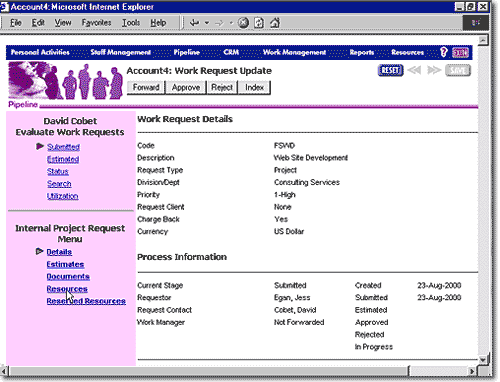500x382 pixels.
Task: Click the Reject button
Action: [222, 87]
